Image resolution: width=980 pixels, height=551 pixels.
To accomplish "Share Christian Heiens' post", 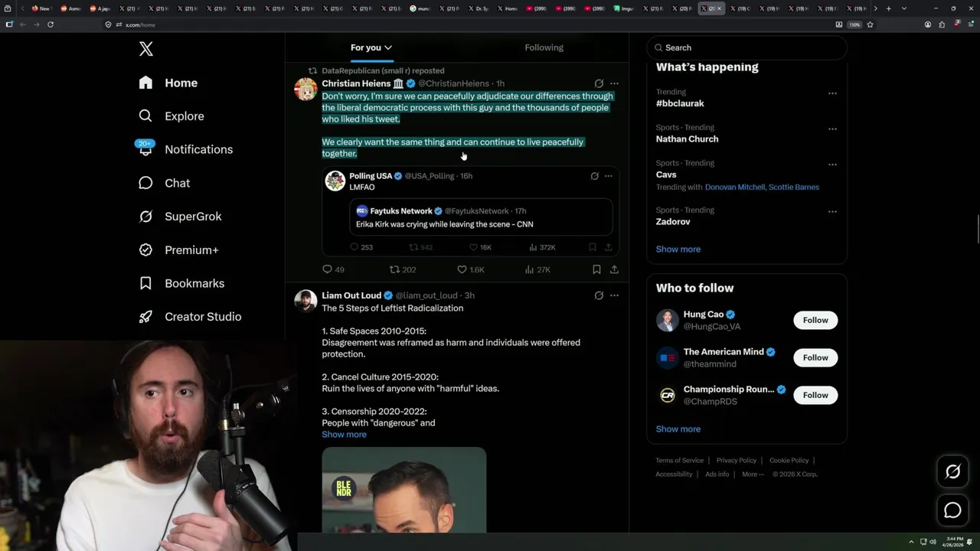I will point(614,269).
